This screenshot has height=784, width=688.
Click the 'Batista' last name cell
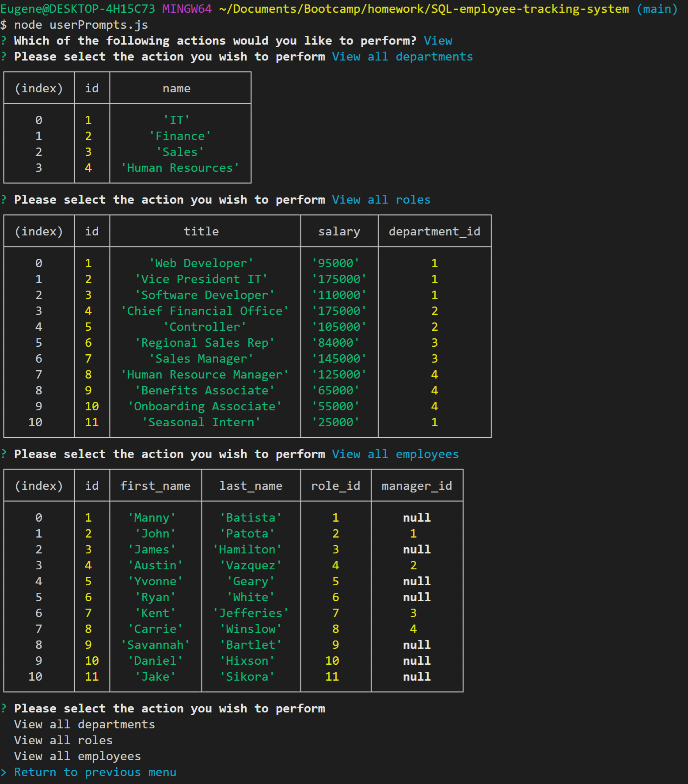[x=251, y=518]
